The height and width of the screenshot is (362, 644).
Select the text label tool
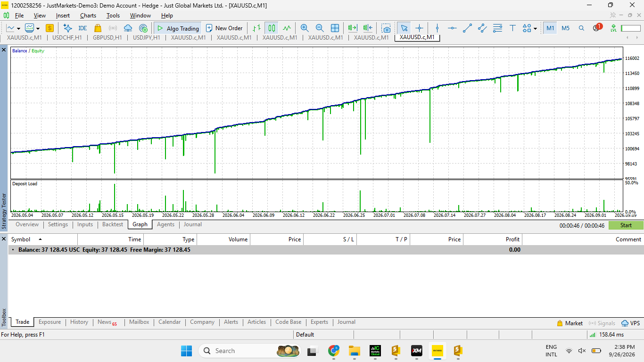click(512, 28)
